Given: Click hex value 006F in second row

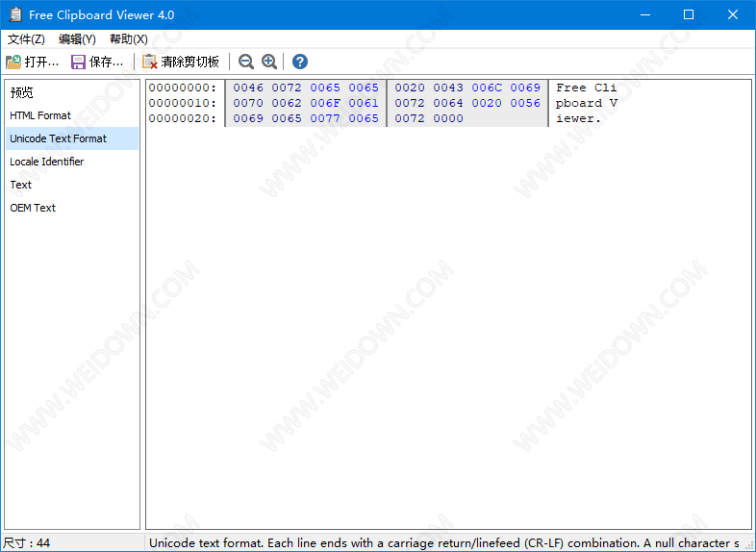Looking at the screenshot, I should click(325, 103).
